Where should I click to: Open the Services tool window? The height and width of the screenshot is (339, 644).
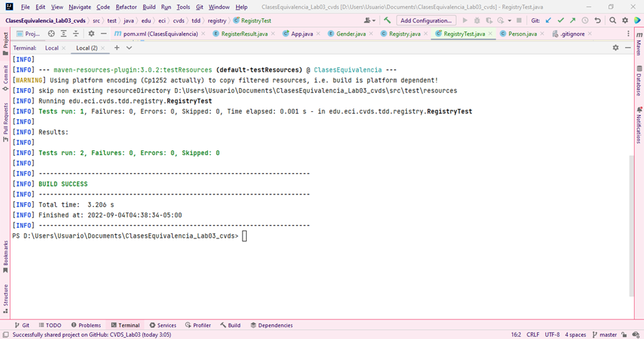point(163,325)
